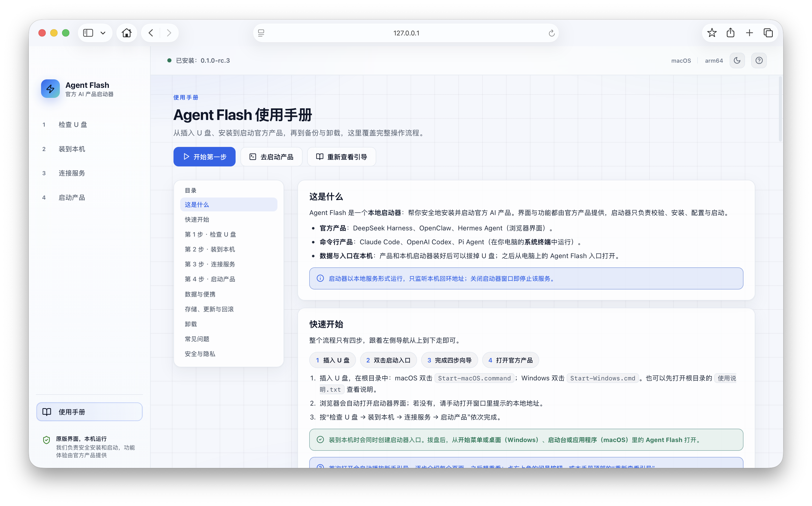812x506 pixels.
Task: Click the 开始第一步 button
Action: (x=204, y=157)
